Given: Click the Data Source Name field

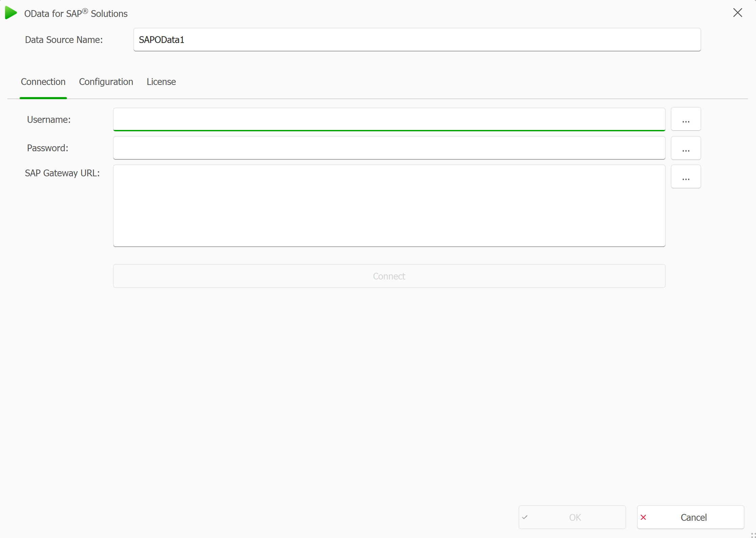Looking at the screenshot, I should click(417, 40).
